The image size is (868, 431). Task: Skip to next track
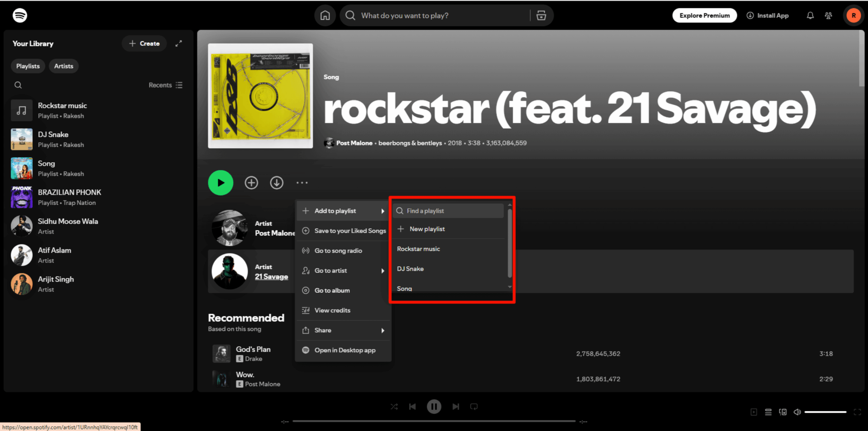pos(456,407)
